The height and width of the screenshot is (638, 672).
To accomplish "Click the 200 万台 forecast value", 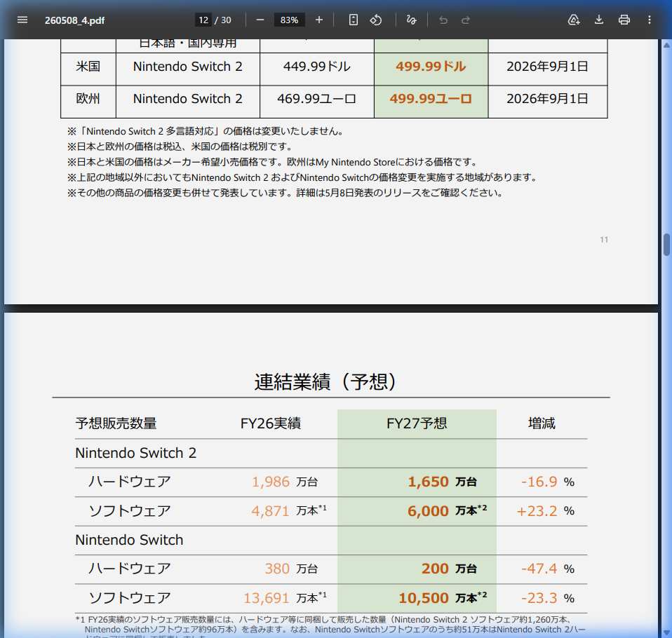I will pyautogui.click(x=449, y=569).
